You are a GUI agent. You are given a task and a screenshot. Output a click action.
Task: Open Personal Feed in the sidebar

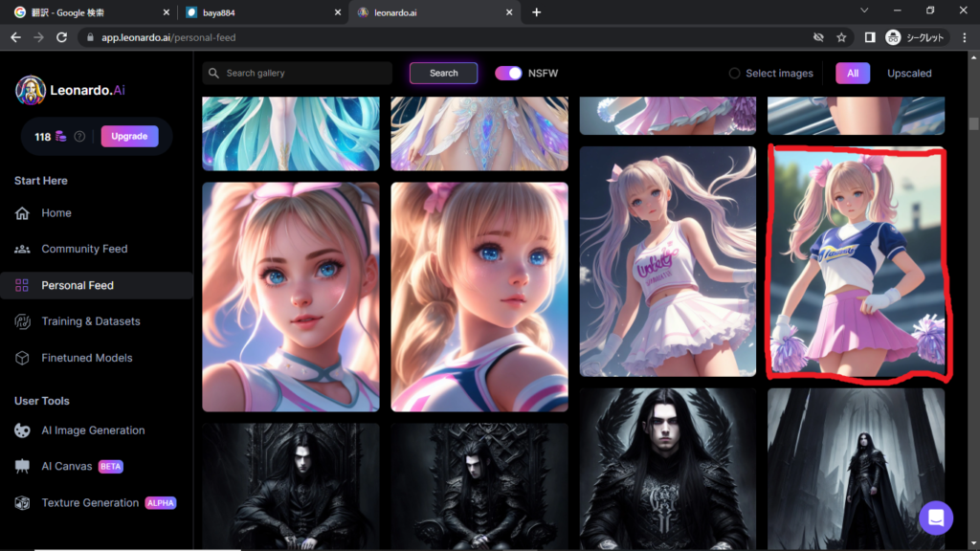tap(78, 285)
